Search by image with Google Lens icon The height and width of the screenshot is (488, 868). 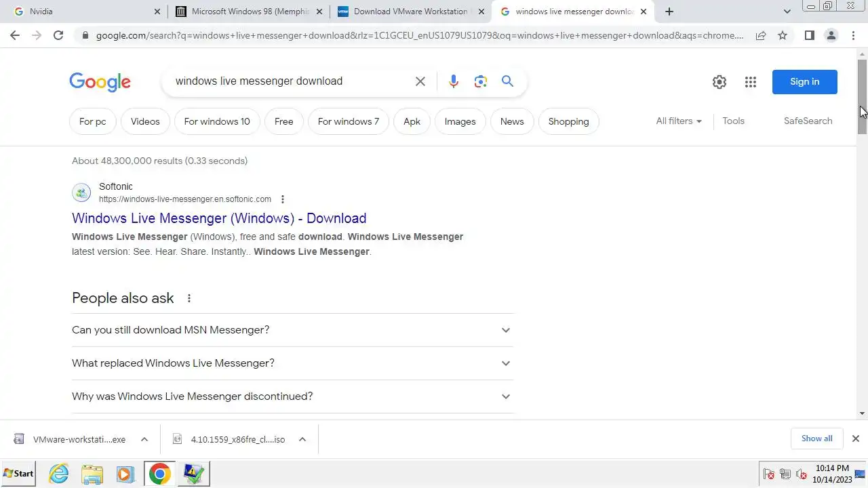click(x=481, y=81)
